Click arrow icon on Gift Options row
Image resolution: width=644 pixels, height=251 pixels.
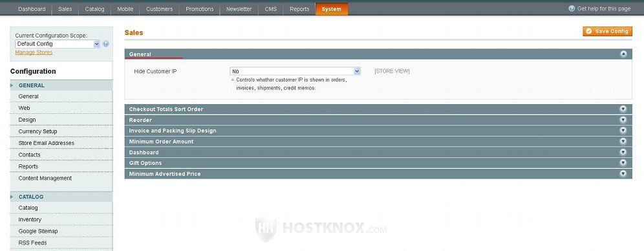click(x=623, y=162)
